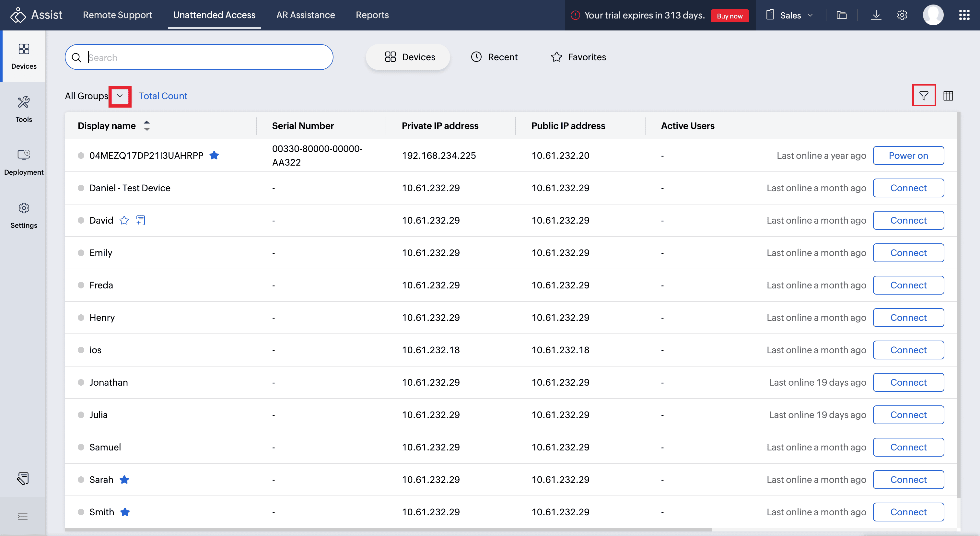Open the Sales department dropdown
The width and height of the screenshot is (980, 536).
coord(790,15)
